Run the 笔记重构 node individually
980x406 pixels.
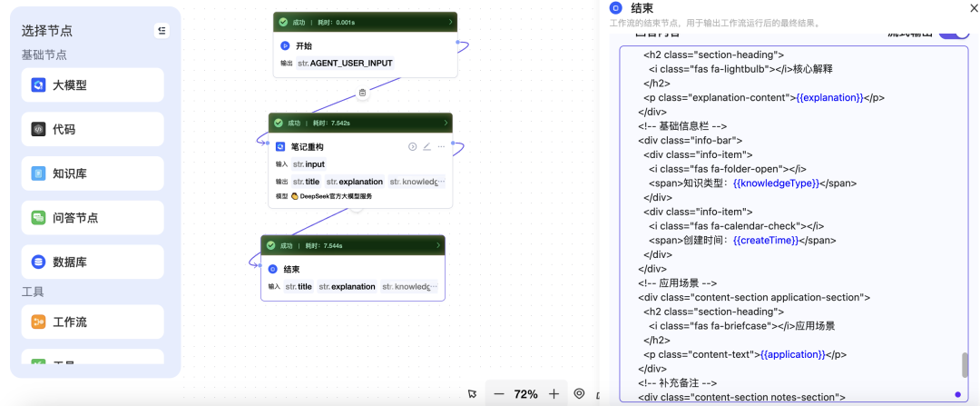(x=413, y=146)
